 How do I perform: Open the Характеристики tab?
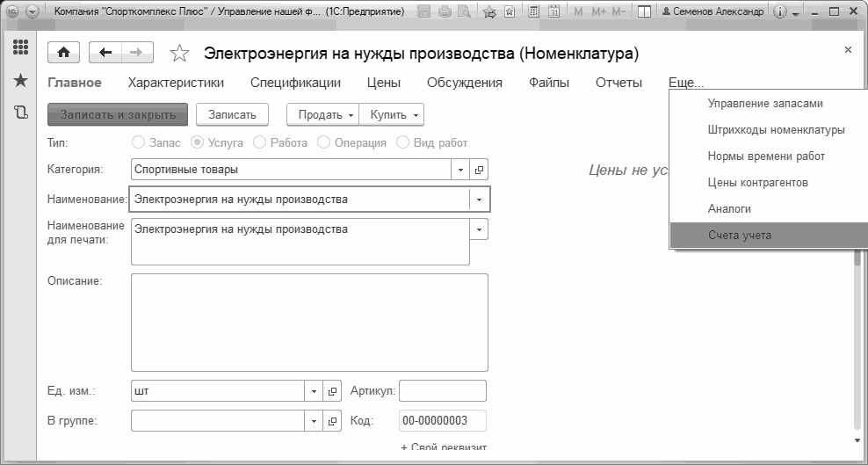(x=176, y=83)
